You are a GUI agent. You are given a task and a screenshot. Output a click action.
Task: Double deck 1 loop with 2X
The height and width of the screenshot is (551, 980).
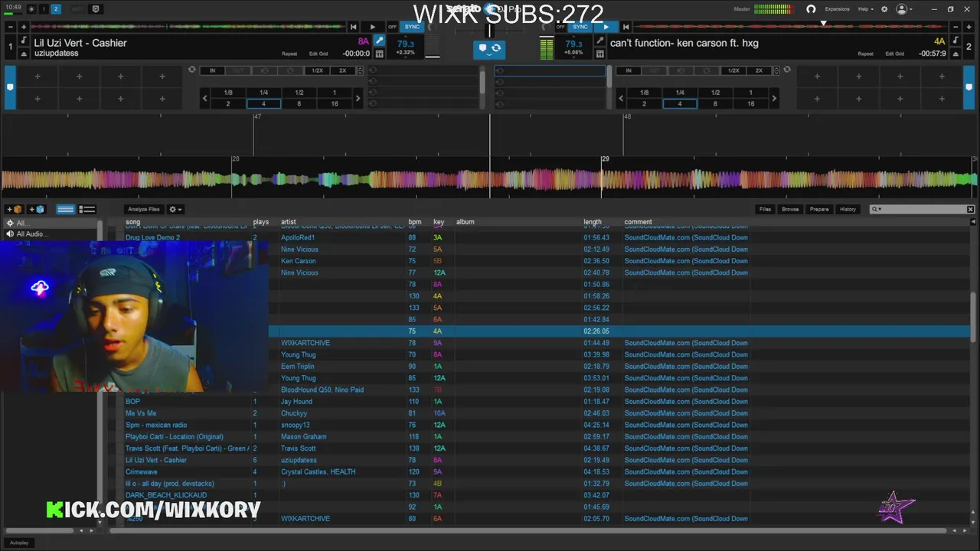coord(342,70)
